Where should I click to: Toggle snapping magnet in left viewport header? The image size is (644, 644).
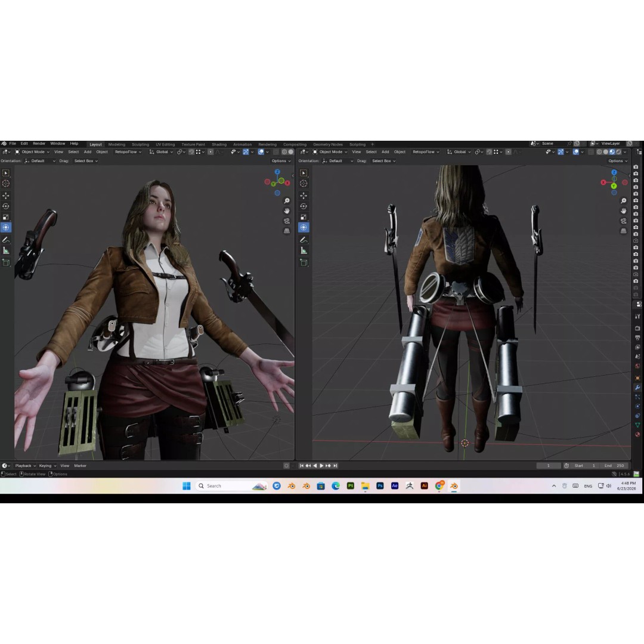pos(191,152)
